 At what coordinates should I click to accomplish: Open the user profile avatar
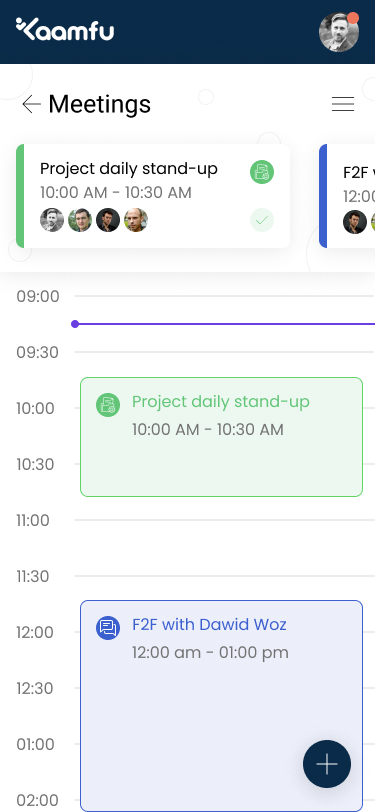click(339, 32)
